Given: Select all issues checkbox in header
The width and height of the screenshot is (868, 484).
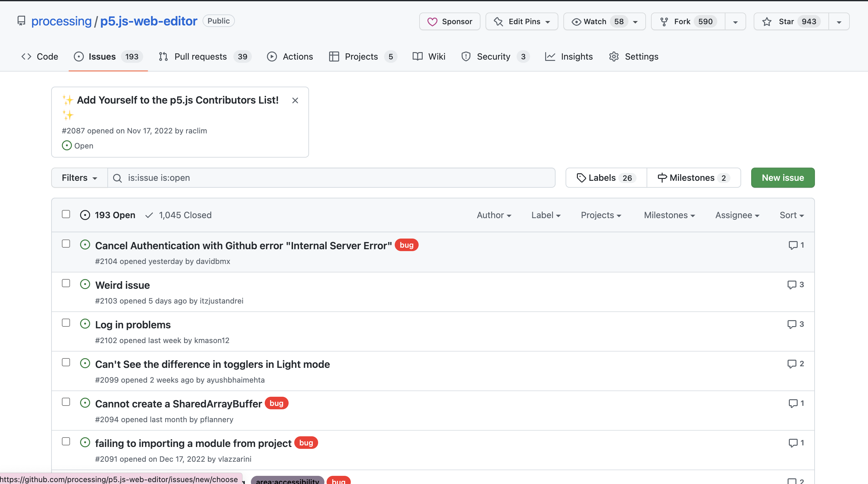Looking at the screenshot, I should [66, 214].
